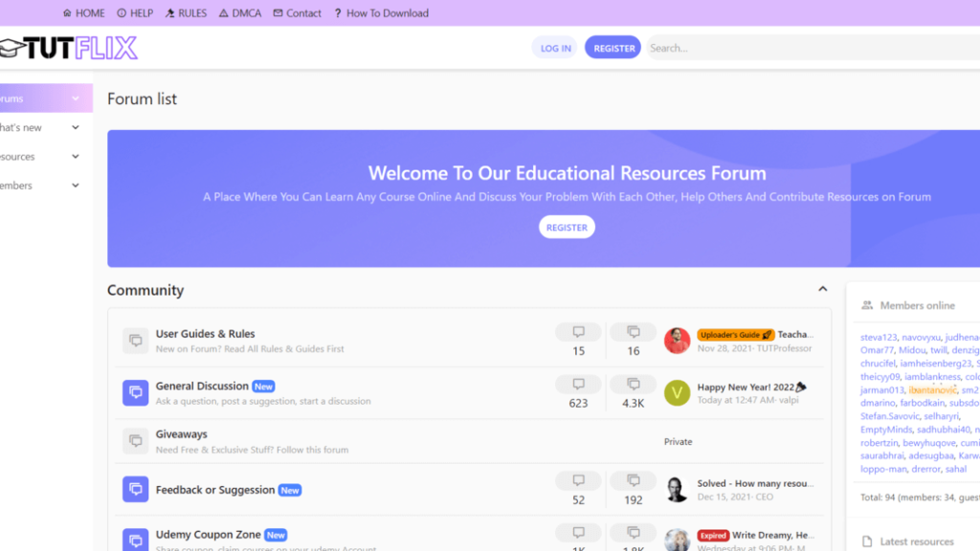This screenshot has width=980, height=551.
Task: Click the REGISTER button in the welcome banner
Action: [567, 227]
